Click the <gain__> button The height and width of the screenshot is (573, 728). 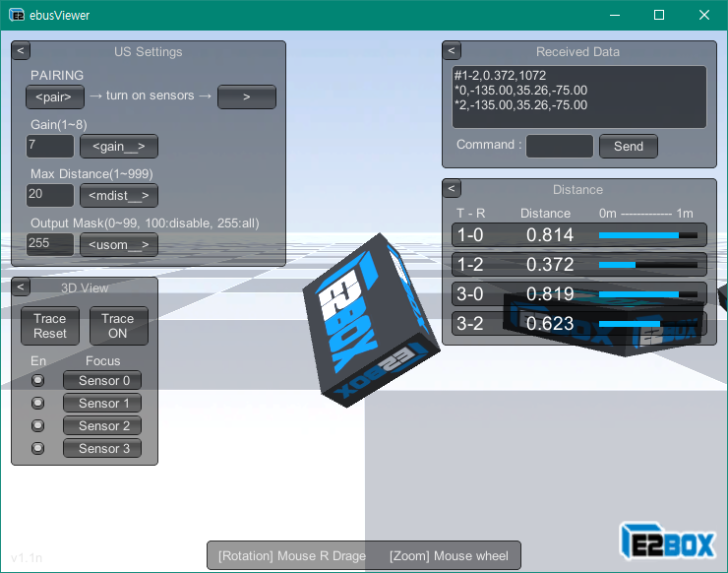tap(119, 147)
